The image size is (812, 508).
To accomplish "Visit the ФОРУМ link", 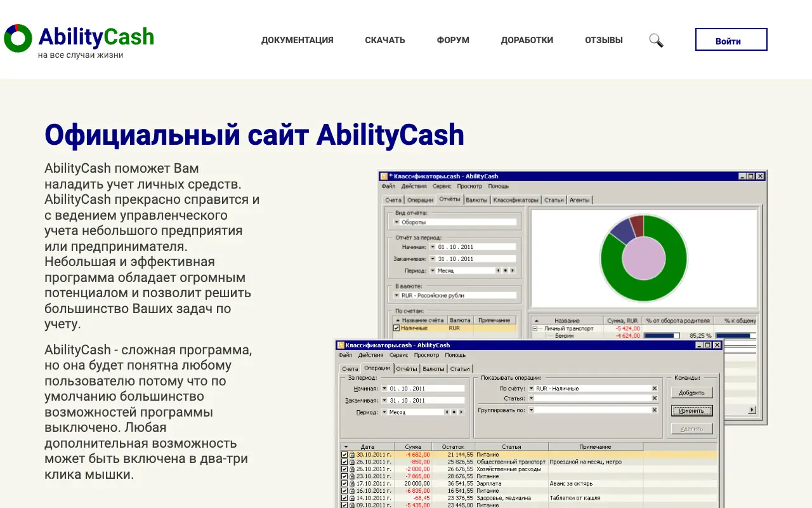I will click(x=453, y=40).
